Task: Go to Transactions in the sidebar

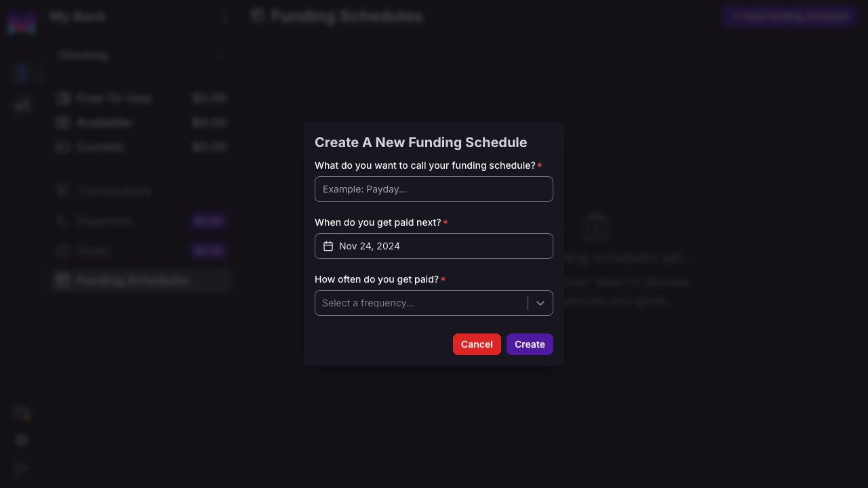Action: coord(114,191)
